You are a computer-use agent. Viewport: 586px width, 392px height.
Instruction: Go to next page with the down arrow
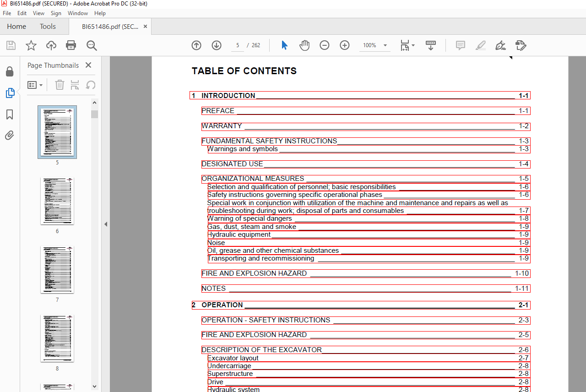tap(217, 45)
